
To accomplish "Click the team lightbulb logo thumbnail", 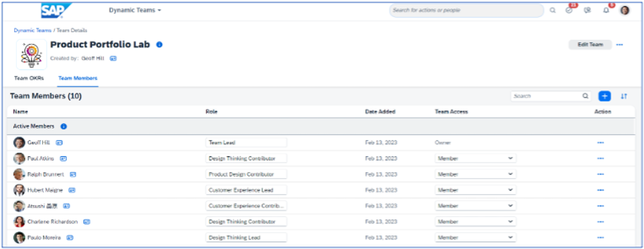I will (x=32, y=54).
